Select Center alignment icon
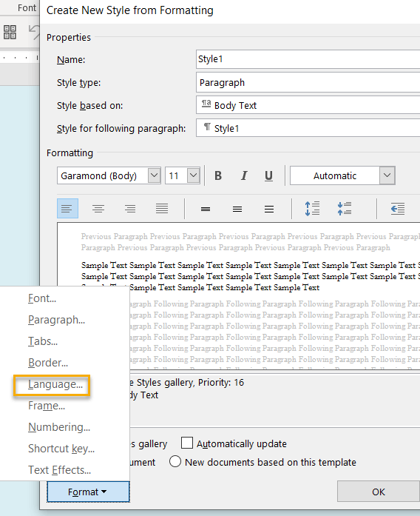The width and height of the screenshot is (420, 516). point(98,208)
